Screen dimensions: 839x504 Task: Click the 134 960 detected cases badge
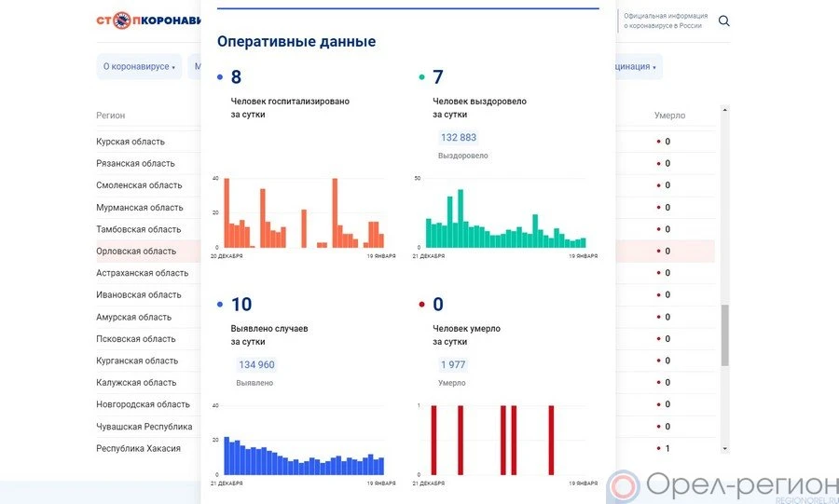point(256,365)
